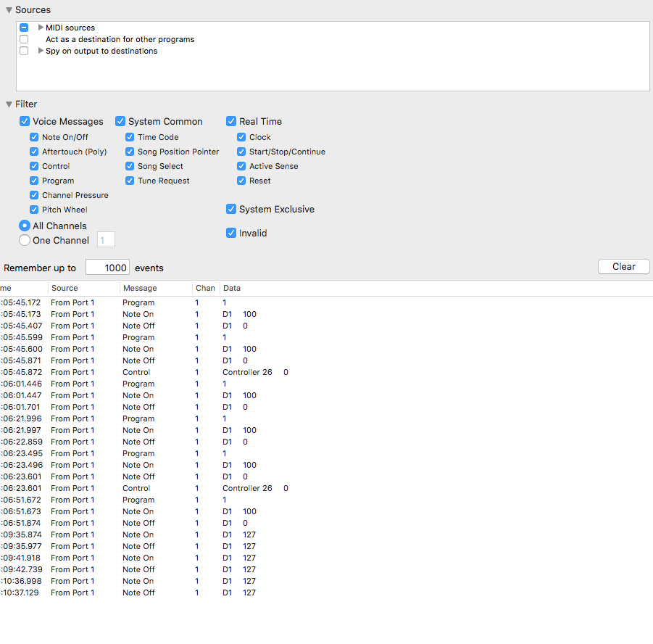Select Note On event at 10:36.998

(326, 581)
